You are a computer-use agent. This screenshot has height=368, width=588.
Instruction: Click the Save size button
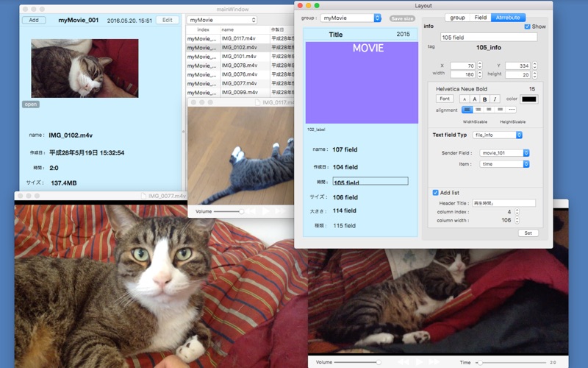coord(402,18)
